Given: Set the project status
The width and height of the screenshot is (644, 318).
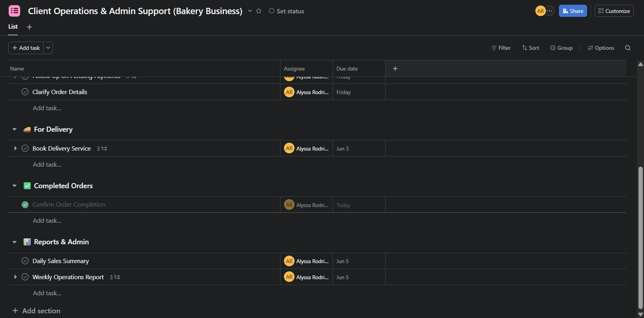Looking at the screenshot, I should [287, 11].
